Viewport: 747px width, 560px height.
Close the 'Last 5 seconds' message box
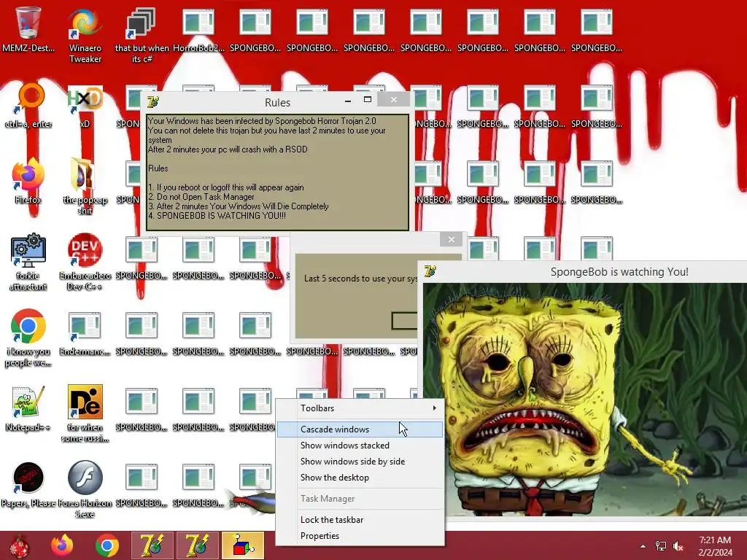[x=451, y=239]
